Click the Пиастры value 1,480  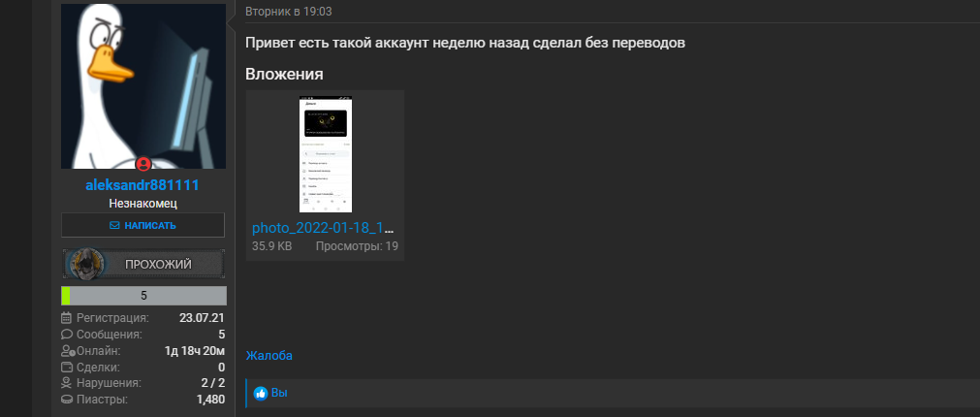pos(210,400)
